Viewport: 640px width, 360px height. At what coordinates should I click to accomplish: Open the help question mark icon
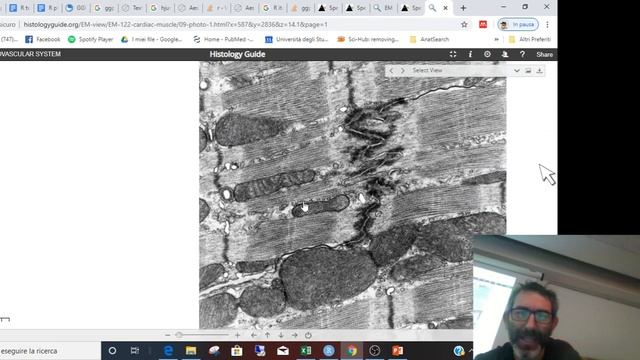coord(522,54)
